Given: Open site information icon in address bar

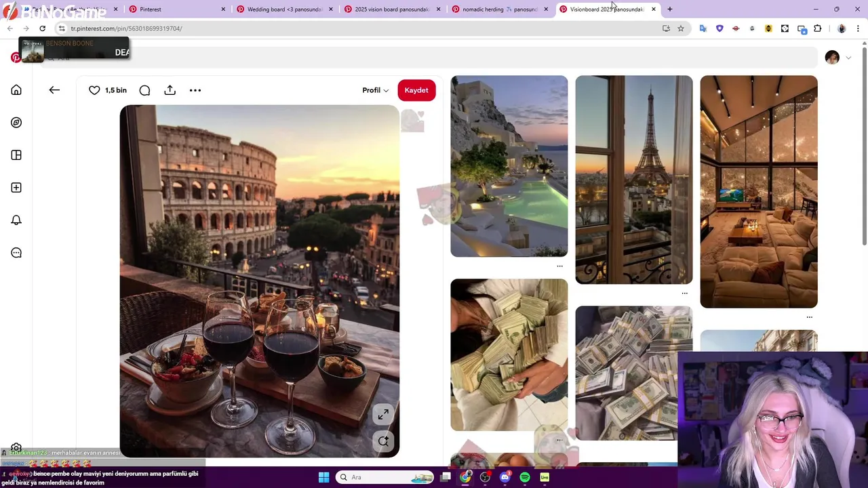Looking at the screenshot, I should pos(61,28).
